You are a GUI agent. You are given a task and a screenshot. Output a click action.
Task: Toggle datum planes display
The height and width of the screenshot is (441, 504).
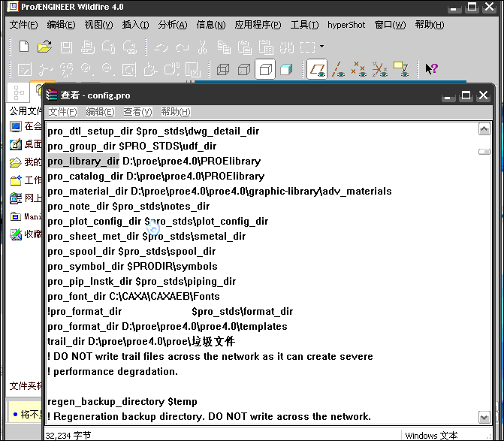click(x=317, y=69)
